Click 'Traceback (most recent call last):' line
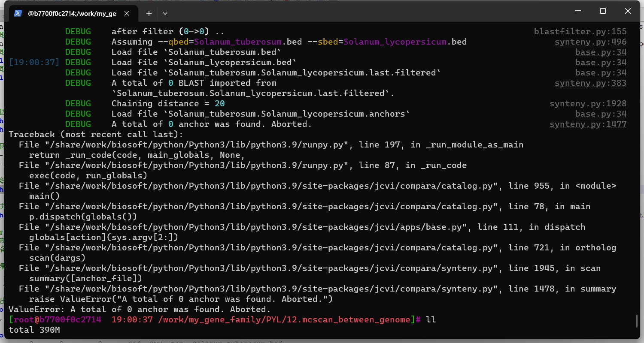644x343 pixels. 96,134
